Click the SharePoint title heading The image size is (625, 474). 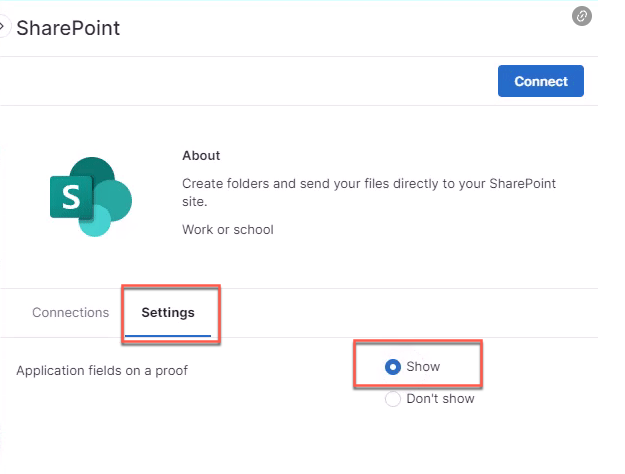point(68,28)
